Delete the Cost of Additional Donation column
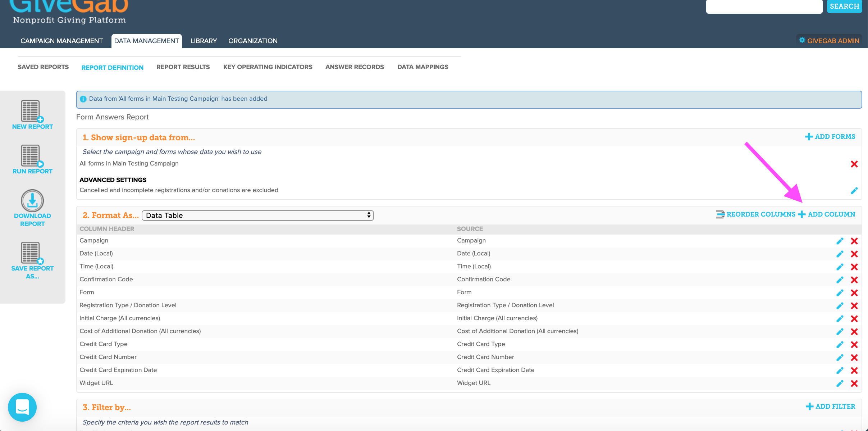The height and width of the screenshot is (431, 868). point(854,332)
